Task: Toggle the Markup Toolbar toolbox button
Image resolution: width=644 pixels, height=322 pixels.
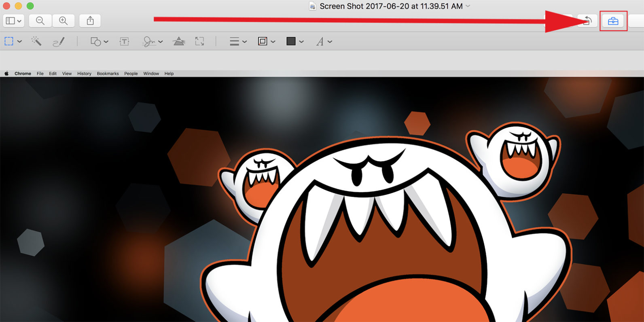Action: (x=613, y=21)
